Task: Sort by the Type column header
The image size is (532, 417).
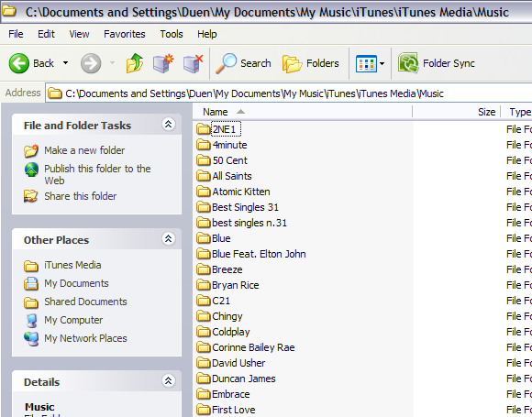Action: [516, 112]
